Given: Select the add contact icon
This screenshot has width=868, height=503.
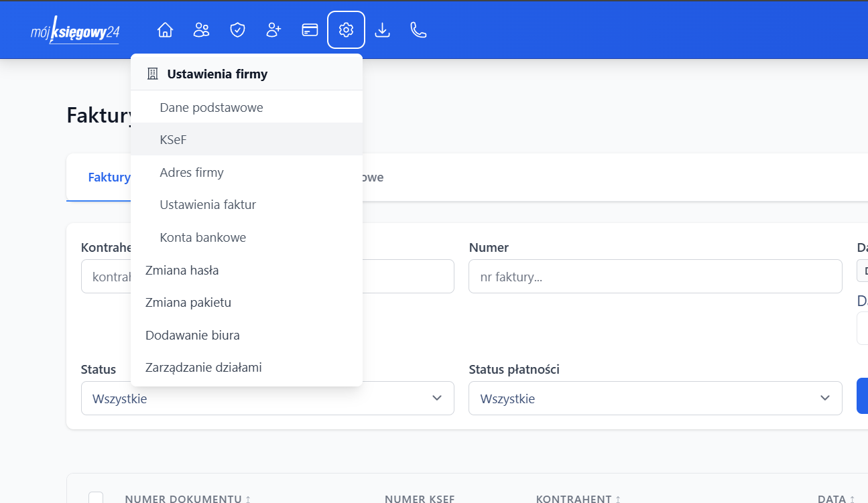Looking at the screenshot, I should 273,29.
